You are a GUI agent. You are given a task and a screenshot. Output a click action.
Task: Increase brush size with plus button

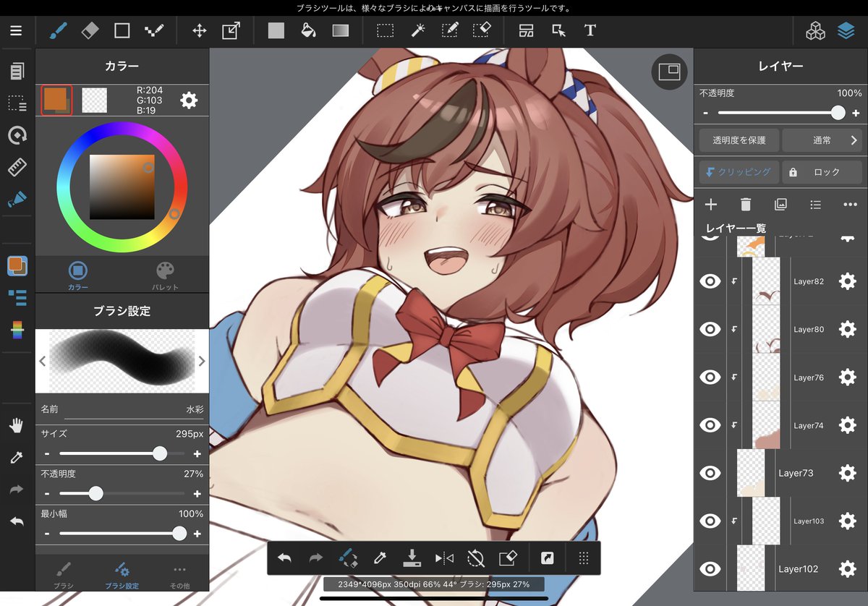pos(197,453)
